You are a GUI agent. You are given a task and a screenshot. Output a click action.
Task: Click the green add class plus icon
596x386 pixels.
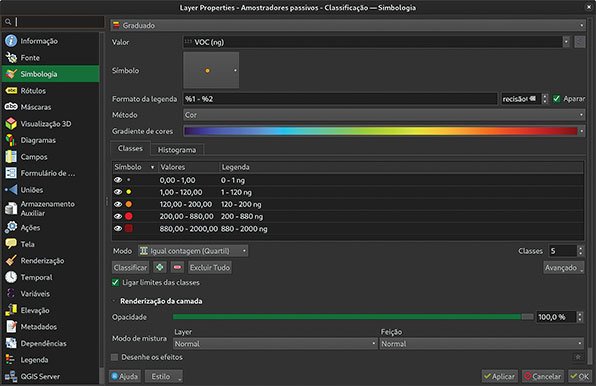[160, 267]
